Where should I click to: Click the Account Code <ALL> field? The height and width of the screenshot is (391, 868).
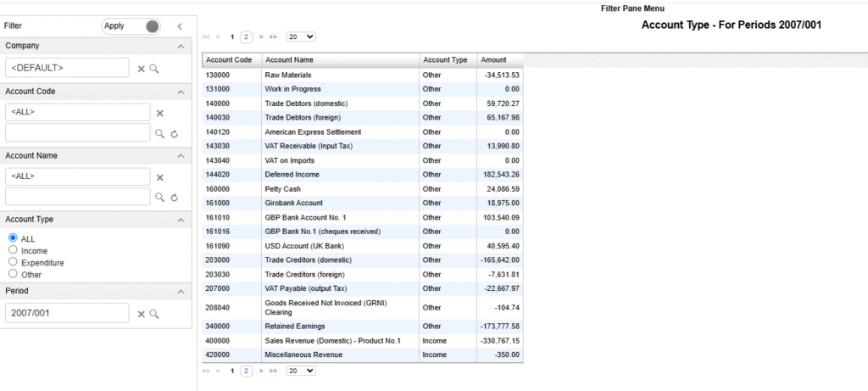[78, 112]
